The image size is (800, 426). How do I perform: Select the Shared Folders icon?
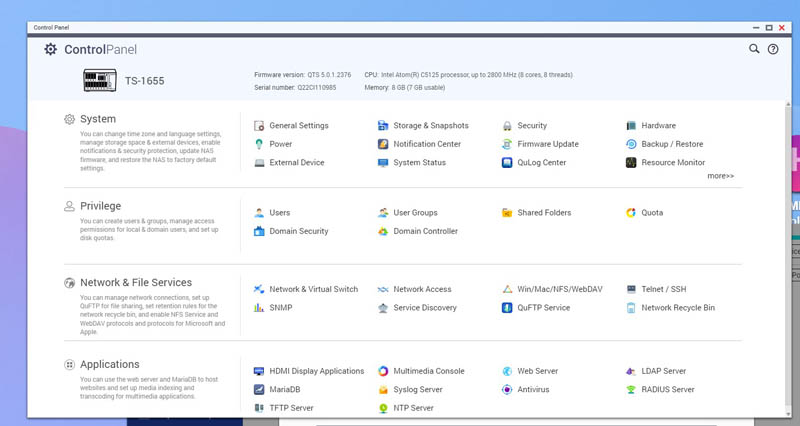(508, 213)
